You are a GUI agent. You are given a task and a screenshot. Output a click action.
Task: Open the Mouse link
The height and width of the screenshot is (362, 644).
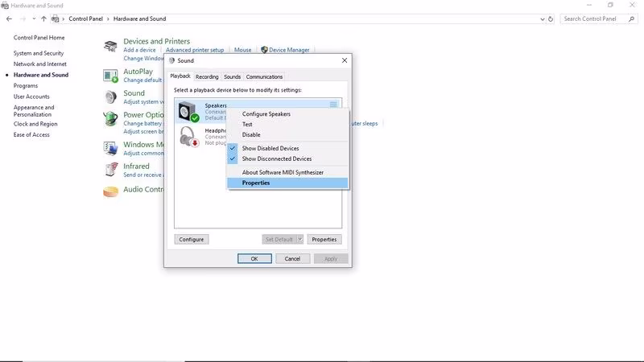click(x=243, y=50)
